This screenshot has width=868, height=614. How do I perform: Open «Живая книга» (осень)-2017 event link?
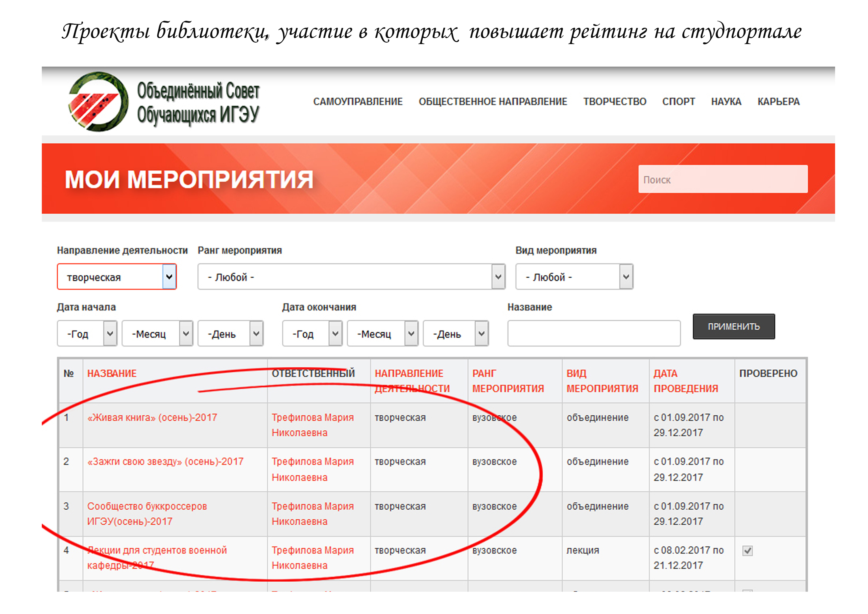pyautogui.click(x=152, y=417)
